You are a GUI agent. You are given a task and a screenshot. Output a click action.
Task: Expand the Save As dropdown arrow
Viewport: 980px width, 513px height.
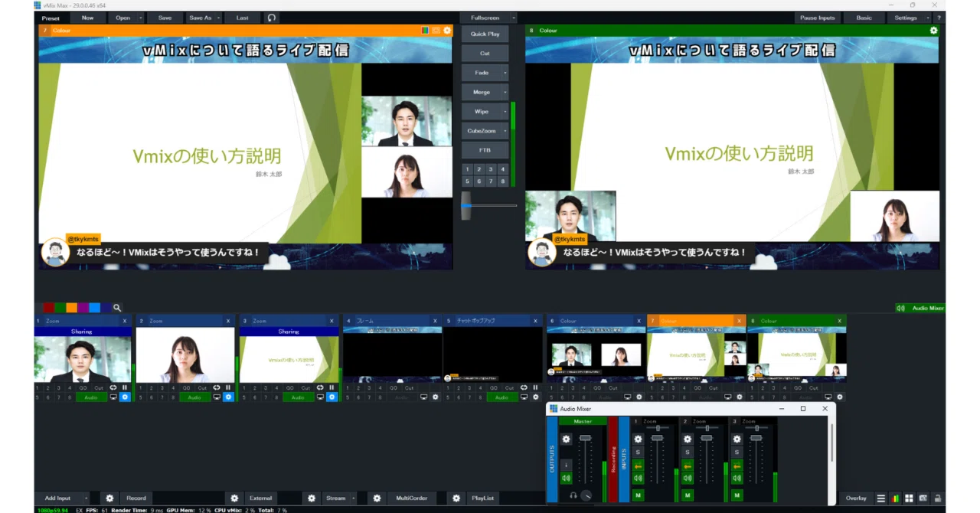click(219, 18)
